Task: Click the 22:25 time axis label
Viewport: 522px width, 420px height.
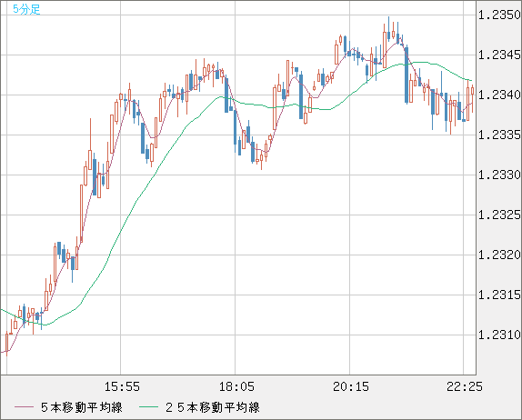Action: tap(465, 386)
